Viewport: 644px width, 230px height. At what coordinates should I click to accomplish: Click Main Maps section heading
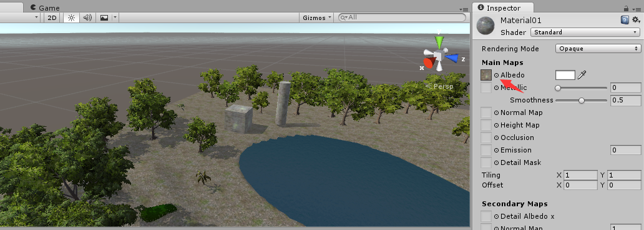click(x=502, y=62)
